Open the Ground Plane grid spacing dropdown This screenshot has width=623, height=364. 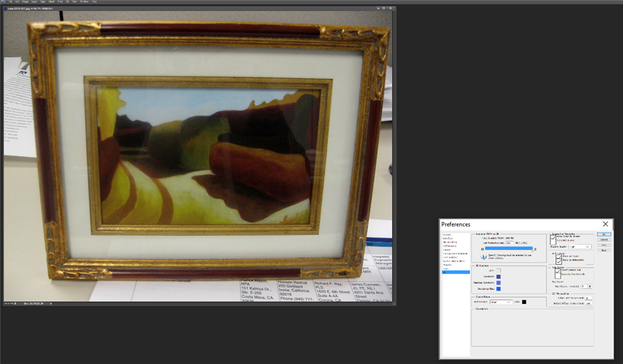click(x=501, y=301)
